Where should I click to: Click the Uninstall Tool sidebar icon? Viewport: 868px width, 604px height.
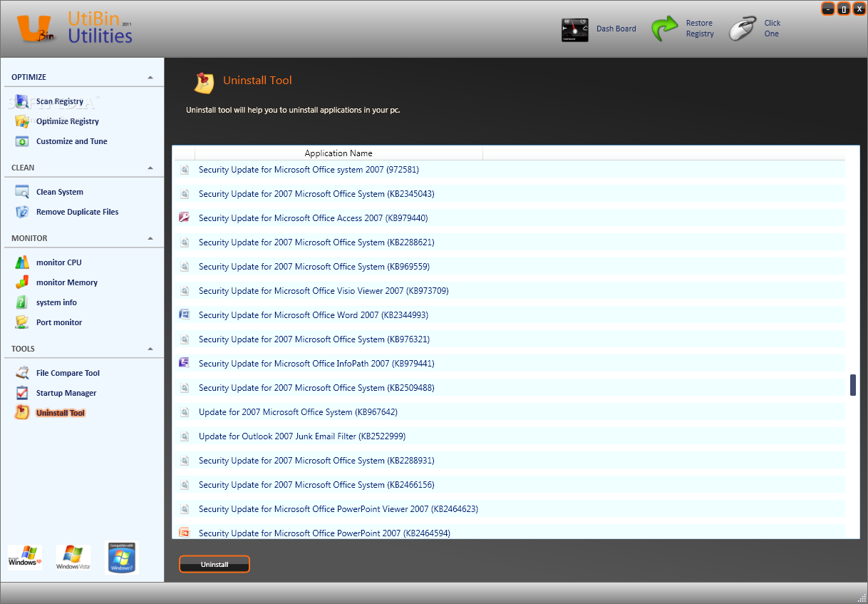click(22, 413)
